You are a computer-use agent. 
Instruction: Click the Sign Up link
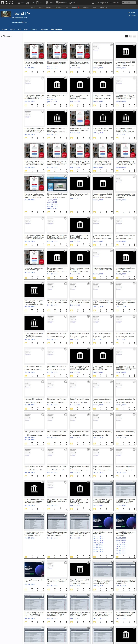pos(99,3)
